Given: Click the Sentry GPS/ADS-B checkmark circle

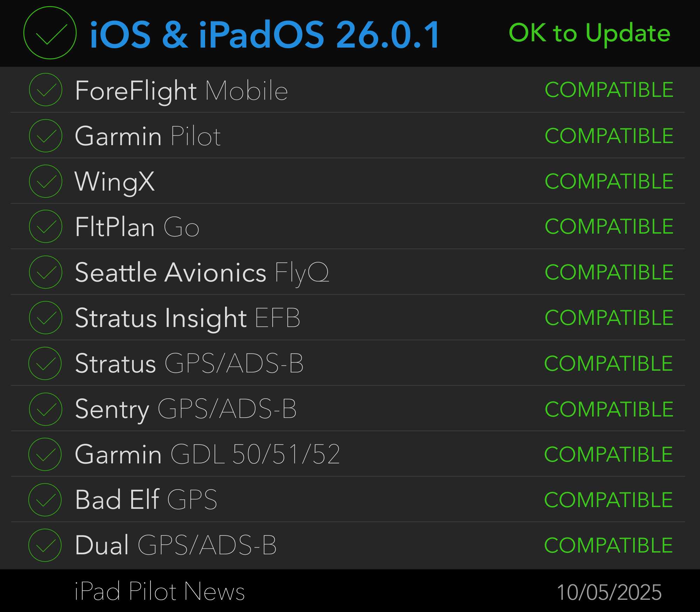Looking at the screenshot, I should click(x=46, y=409).
